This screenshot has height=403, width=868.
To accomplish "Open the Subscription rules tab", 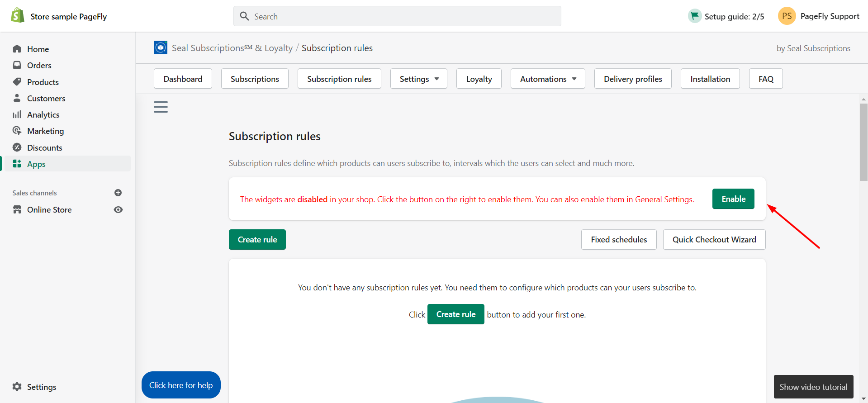I will point(339,79).
